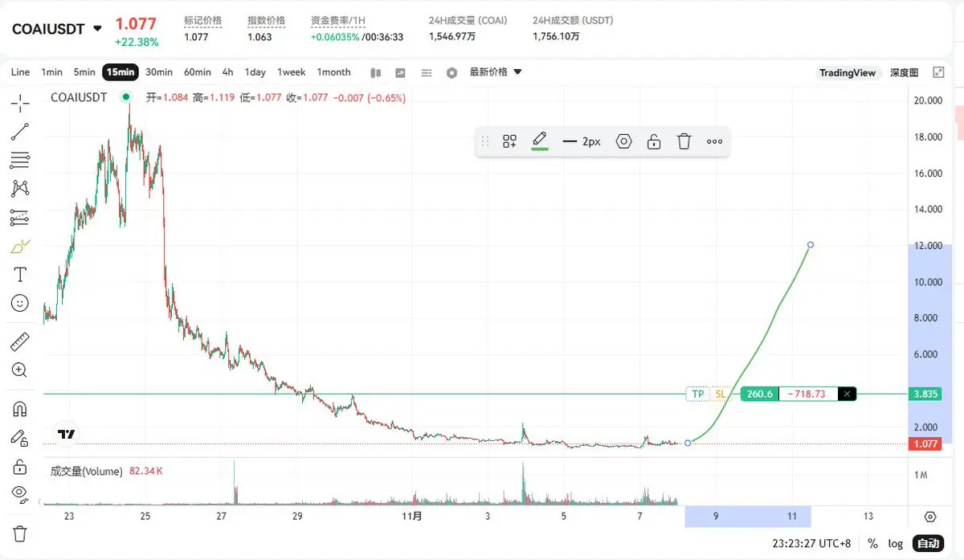Select the 4h timeframe

coord(228,72)
